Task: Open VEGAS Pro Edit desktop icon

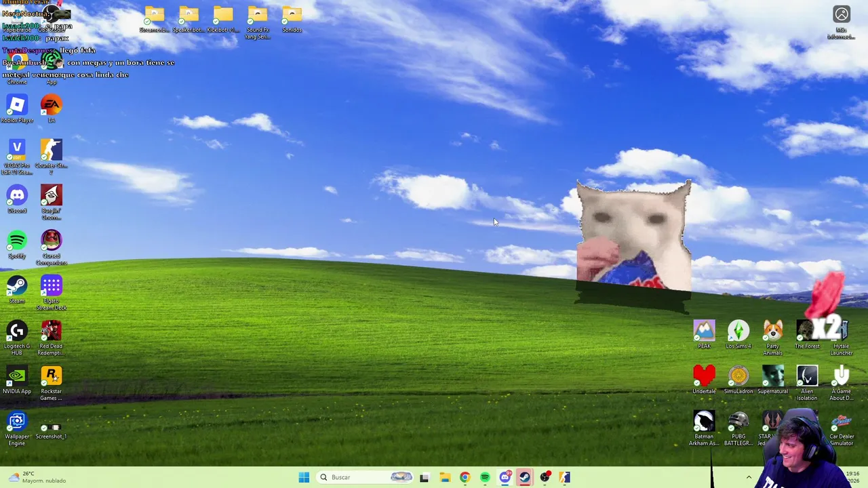Action: 17,156
